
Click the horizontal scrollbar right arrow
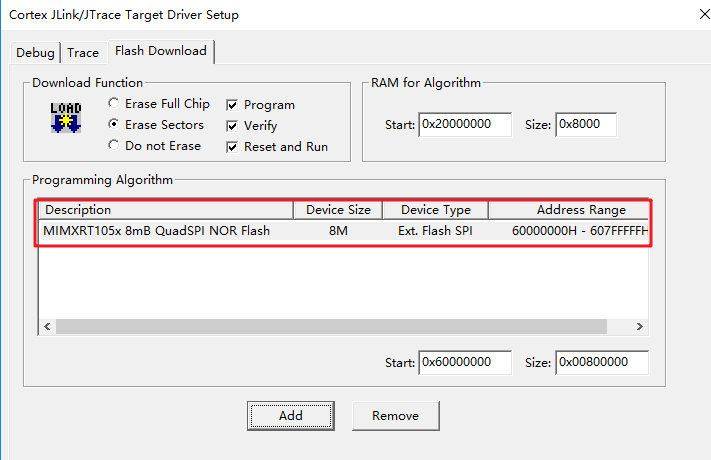641,327
